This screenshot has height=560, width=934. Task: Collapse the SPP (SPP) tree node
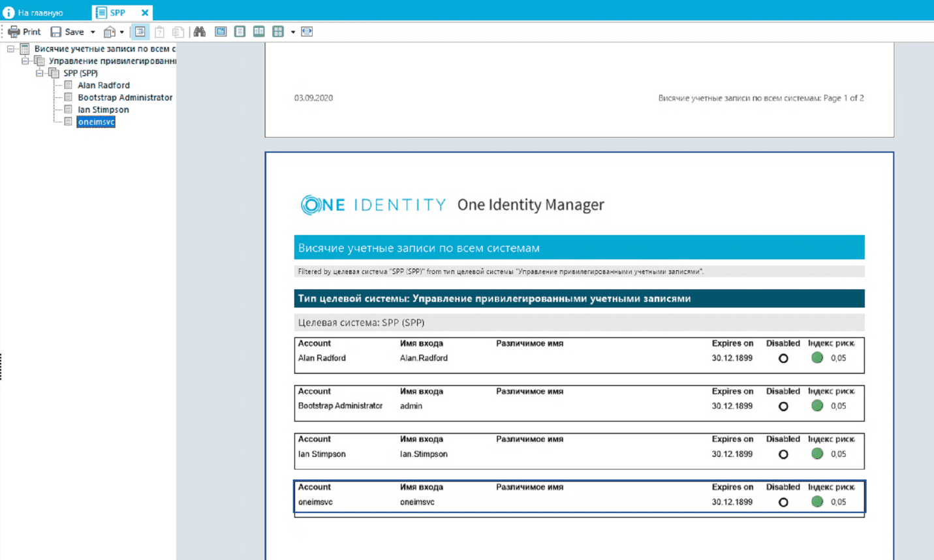[x=40, y=73]
